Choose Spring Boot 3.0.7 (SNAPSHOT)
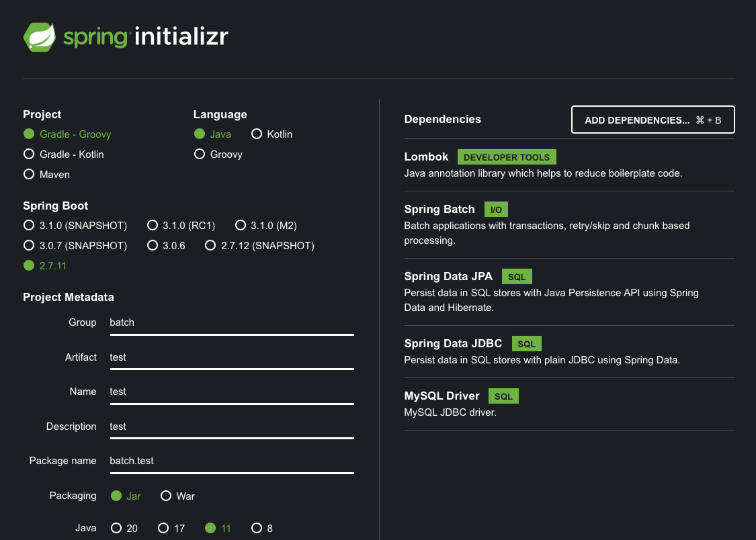This screenshot has height=540, width=756. (75, 246)
